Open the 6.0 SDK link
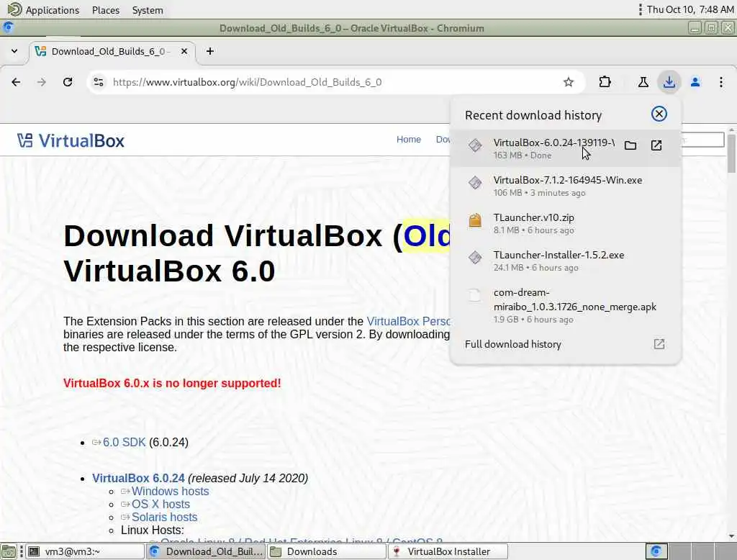Image resolution: width=737 pixels, height=560 pixels. [124, 443]
